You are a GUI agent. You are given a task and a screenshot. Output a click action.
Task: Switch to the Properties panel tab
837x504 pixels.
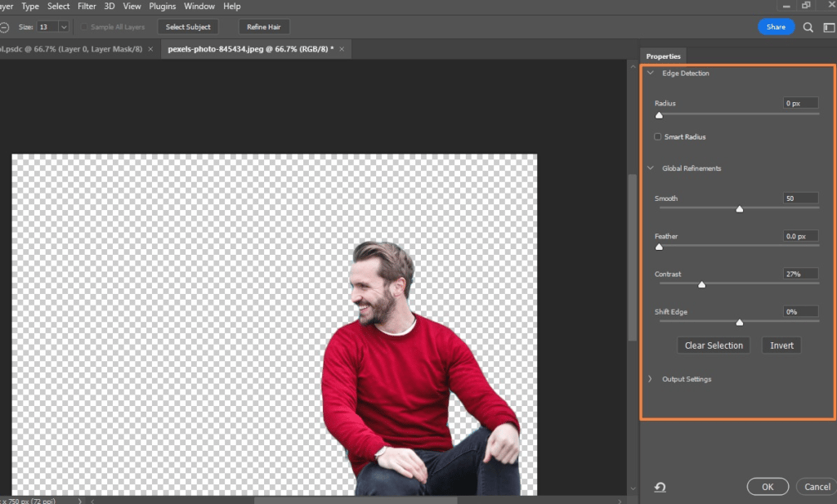(663, 56)
